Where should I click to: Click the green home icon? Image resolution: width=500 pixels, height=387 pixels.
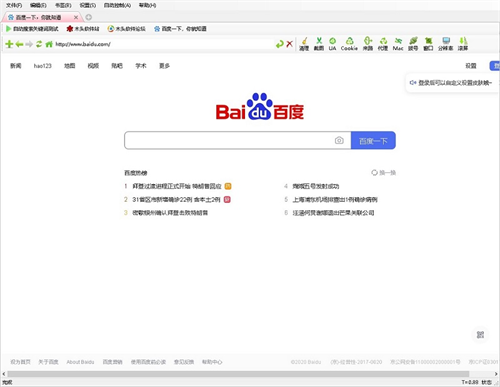49,44
